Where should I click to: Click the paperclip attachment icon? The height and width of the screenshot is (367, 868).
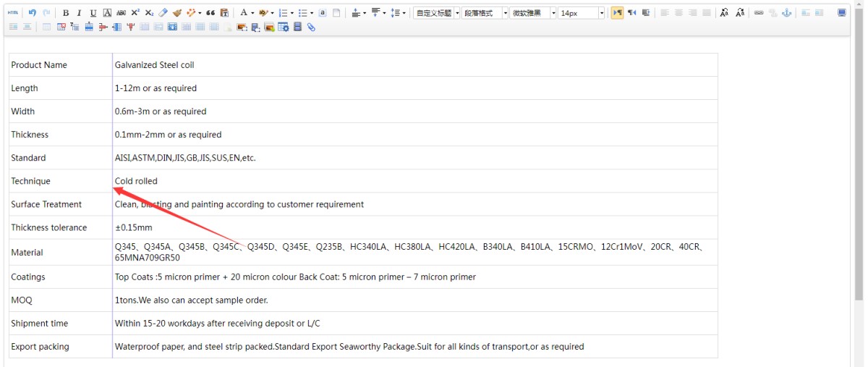click(x=311, y=27)
